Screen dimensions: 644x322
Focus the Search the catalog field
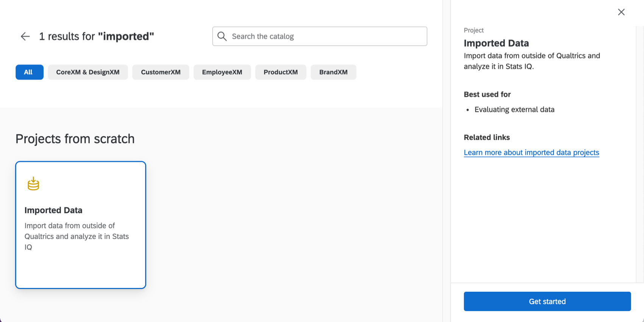click(320, 36)
